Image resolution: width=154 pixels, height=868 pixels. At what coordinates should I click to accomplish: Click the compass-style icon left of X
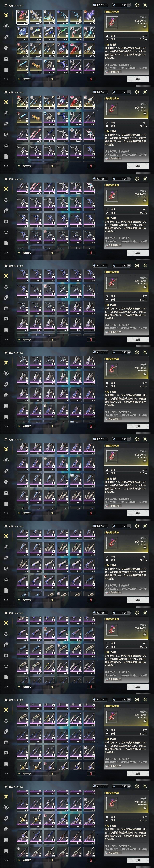[x=137, y=5]
